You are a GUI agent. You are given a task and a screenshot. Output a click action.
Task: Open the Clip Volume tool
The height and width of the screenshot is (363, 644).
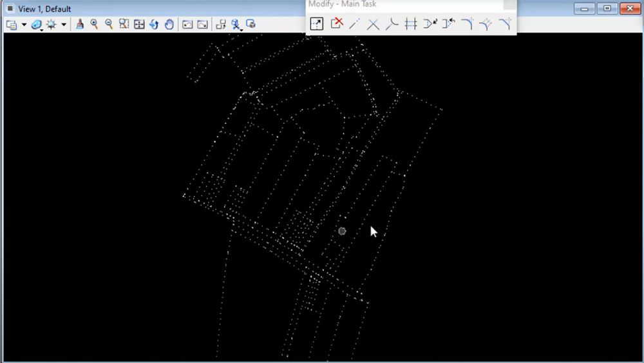(236, 25)
